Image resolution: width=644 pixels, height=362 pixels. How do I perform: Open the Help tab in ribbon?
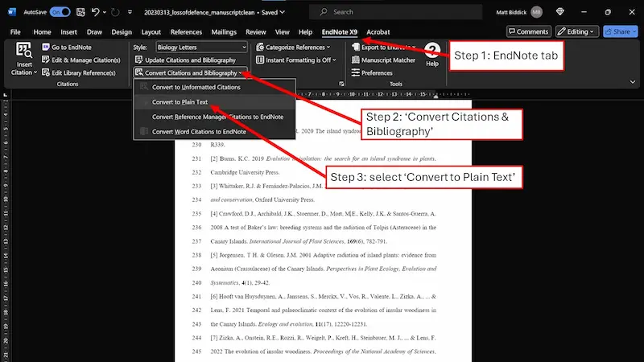(305, 32)
